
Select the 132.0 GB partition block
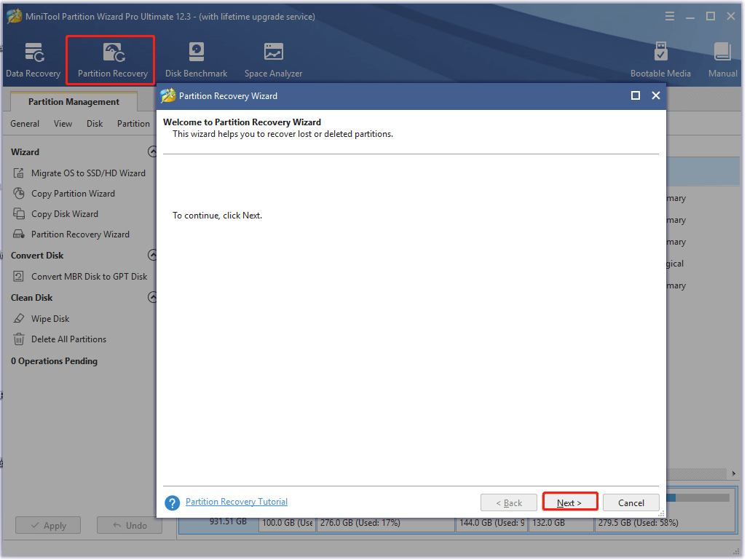pos(561,524)
